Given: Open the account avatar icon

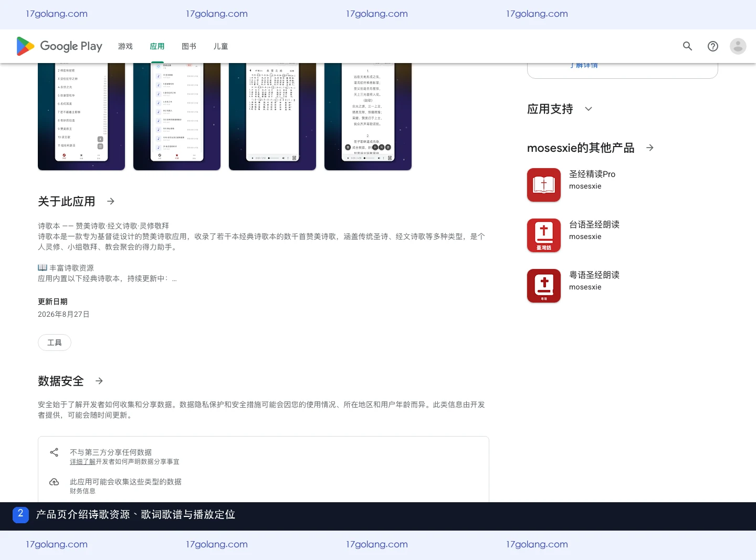Looking at the screenshot, I should point(738,46).
